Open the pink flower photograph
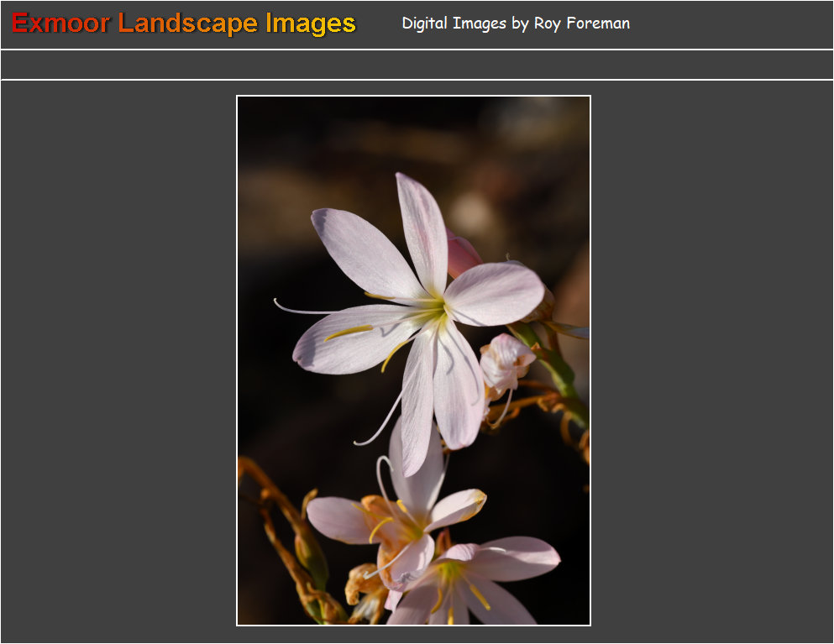 pyautogui.click(x=413, y=360)
